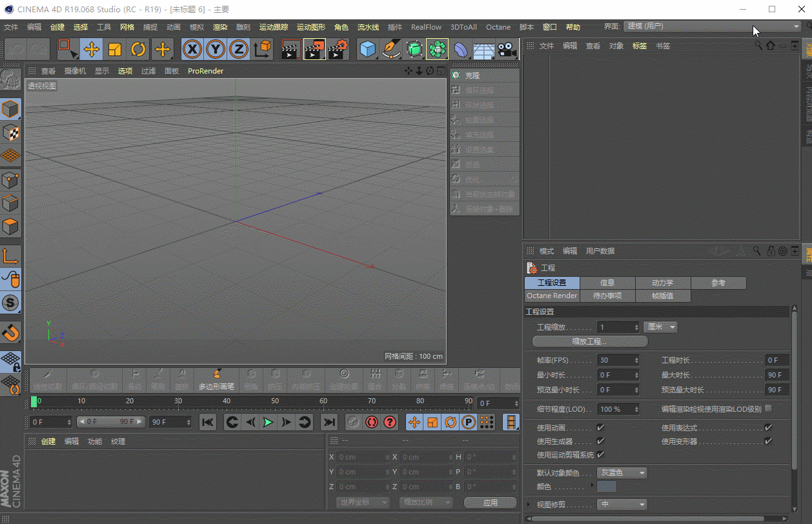Viewport: 812px width, 524px height.
Task: Open the MoGraph cloner array icon
Action: 437,49
